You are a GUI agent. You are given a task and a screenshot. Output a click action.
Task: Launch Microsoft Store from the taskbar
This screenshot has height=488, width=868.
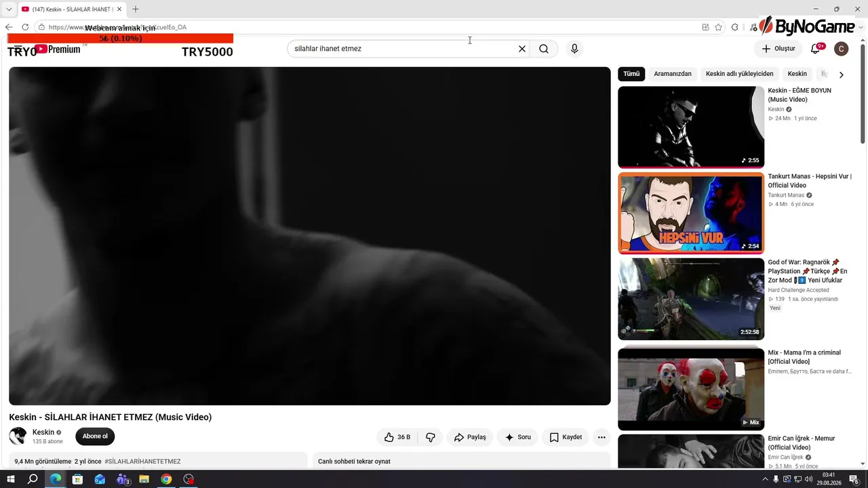click(77, 479)
